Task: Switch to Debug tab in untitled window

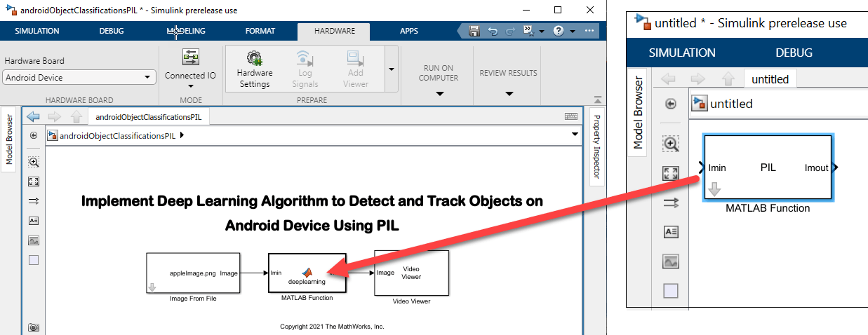Action: (794, 53)
